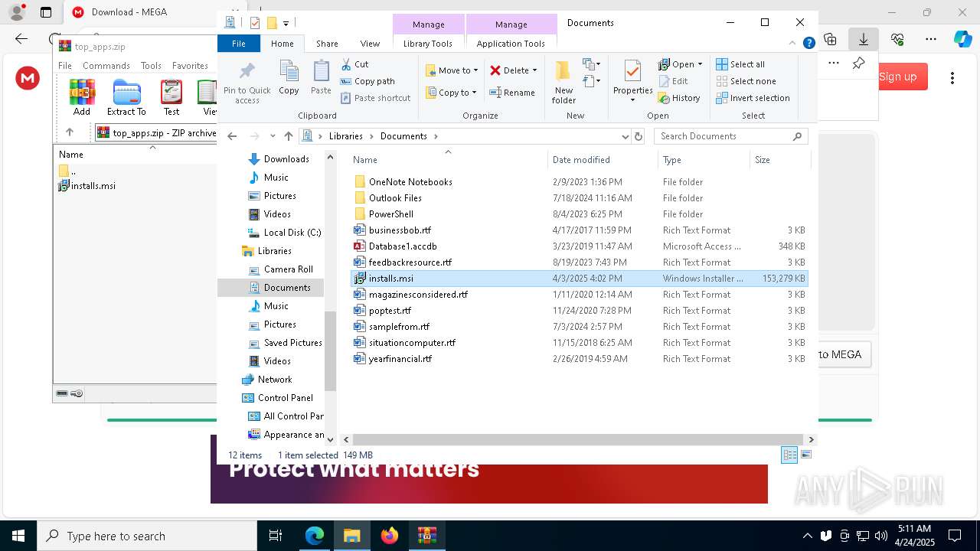Collapse the ribbon with the chevron
The width and height of the screenshot is (980, 551).
click(793, 44)
